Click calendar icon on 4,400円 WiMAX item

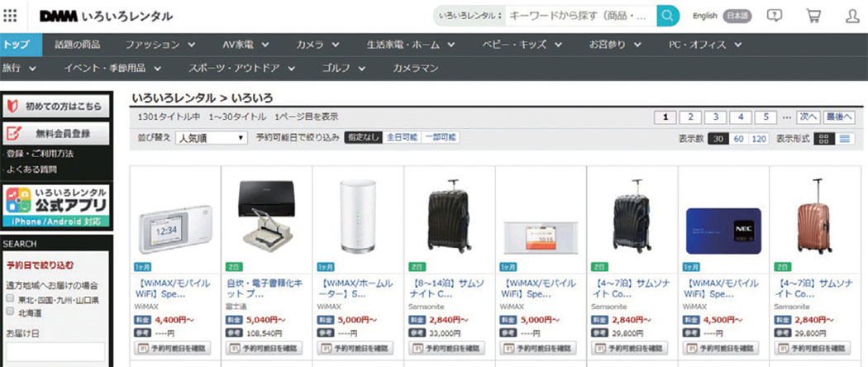point(143,349)
